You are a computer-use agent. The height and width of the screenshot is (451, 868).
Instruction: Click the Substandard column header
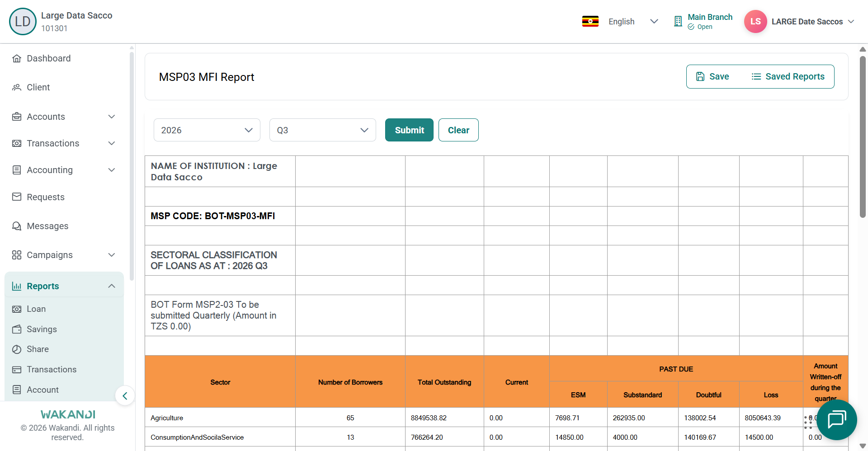click(x=642, y=395)
